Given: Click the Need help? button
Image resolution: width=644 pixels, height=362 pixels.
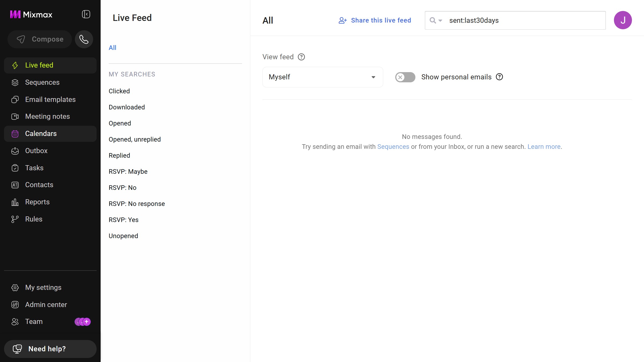Looking at the screenshot, I should [50, 349].
